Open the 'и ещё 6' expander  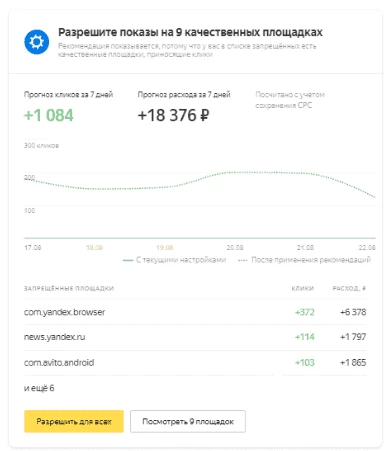(x=39, y=388)
